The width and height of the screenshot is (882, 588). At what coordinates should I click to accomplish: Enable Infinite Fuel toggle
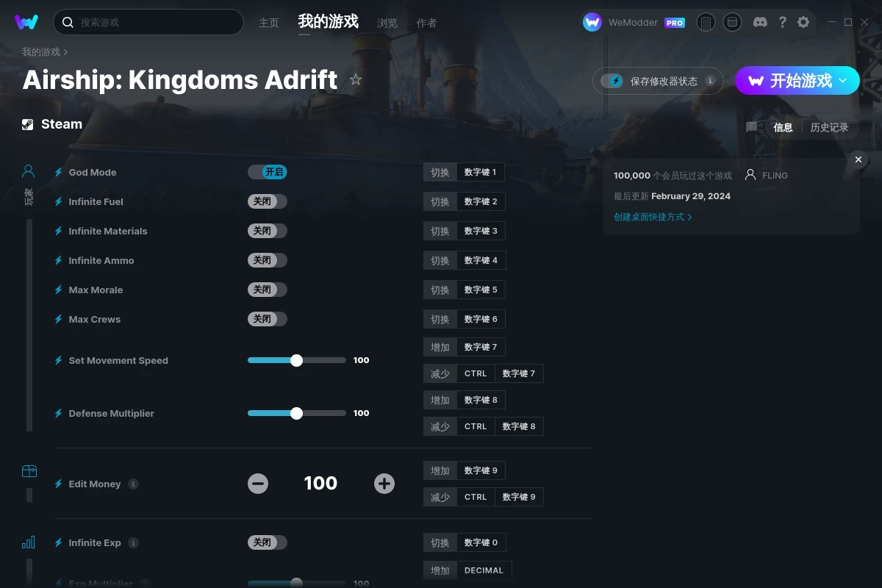268,201
